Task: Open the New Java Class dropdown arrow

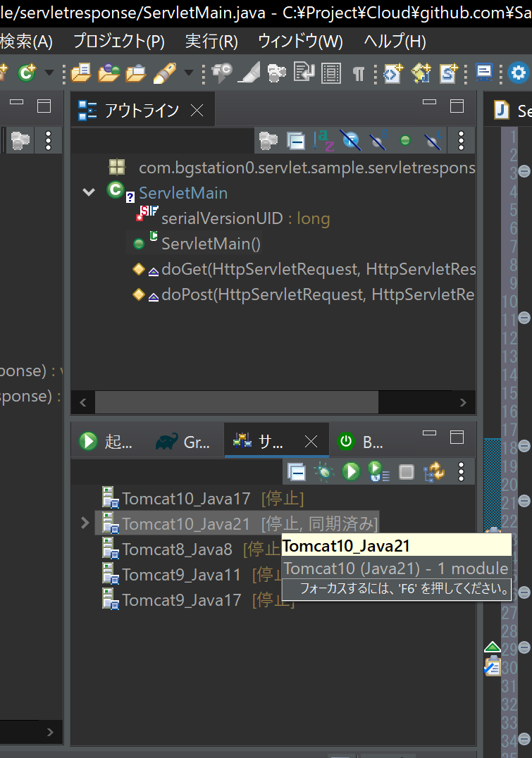Action: (49, 73)
